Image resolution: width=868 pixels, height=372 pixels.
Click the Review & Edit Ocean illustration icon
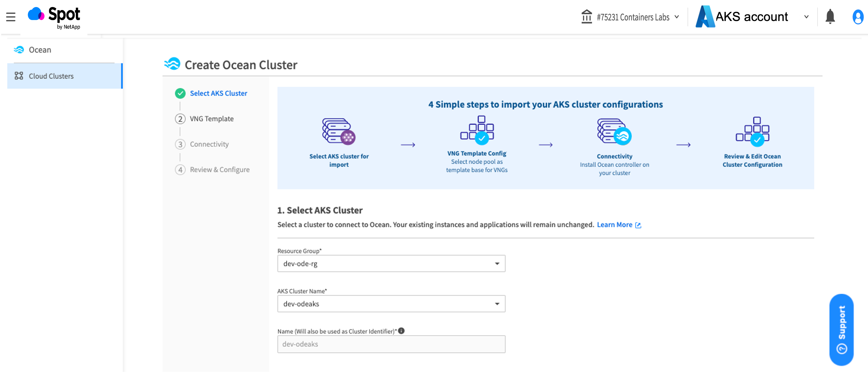pos(752,132)
